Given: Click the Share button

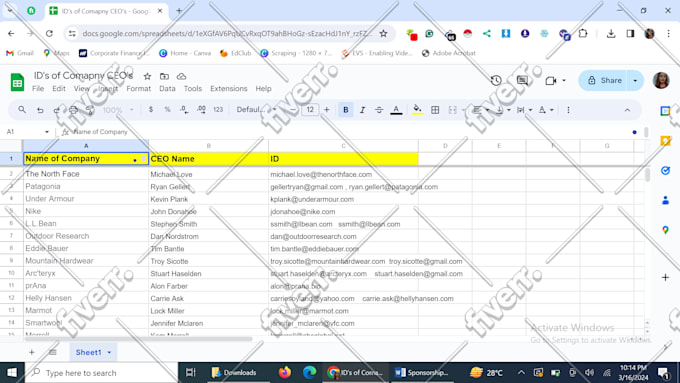Looking at the screenshot, I should [604, 80].
